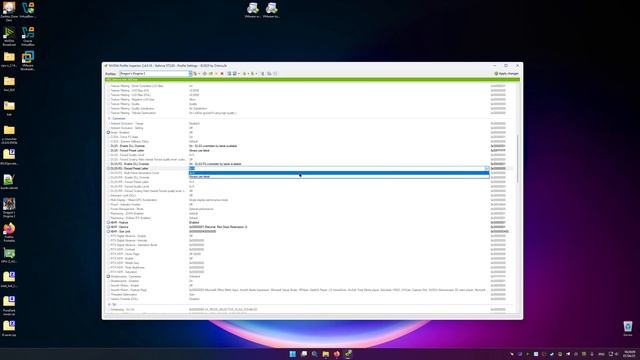Select the 'DLSS-RR - Enable DLL Override' row
Image resolution: width=640 pixels, height=360 pixels.
coord(310,177)
